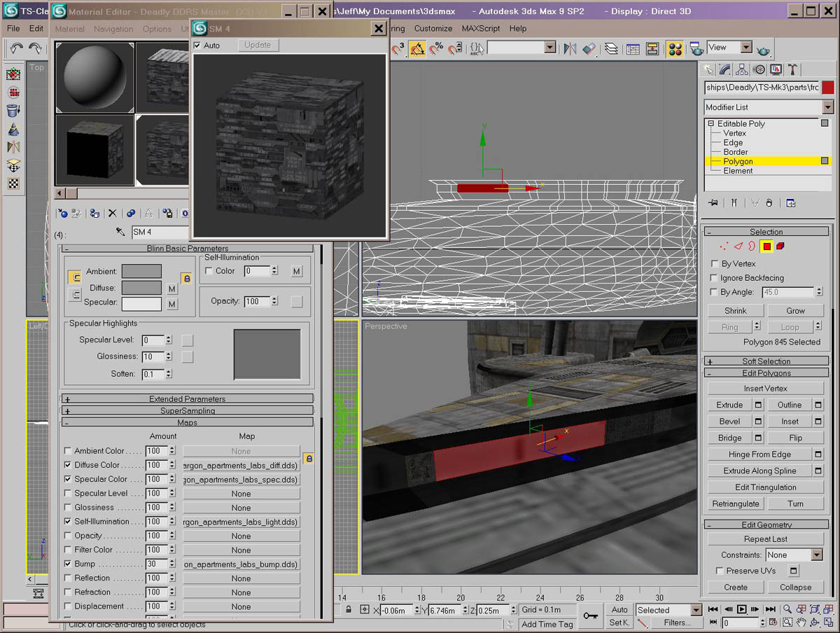Click the Pan View hand icon

click(x=801, y=622)
